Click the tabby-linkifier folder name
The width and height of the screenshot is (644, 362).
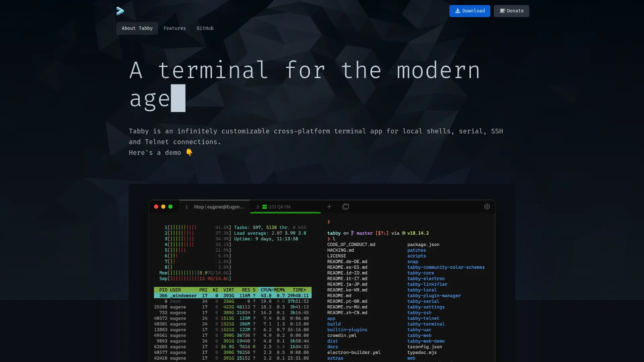coord(427,285)
